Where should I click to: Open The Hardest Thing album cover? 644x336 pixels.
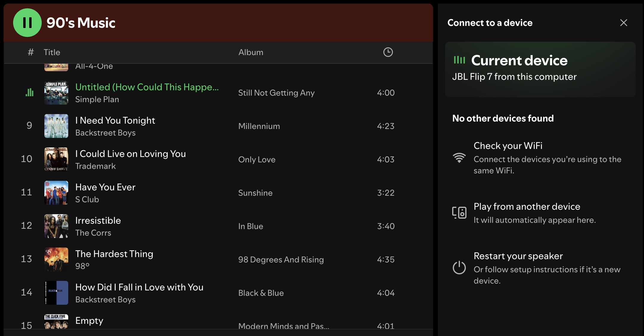(x=56, y=259)
